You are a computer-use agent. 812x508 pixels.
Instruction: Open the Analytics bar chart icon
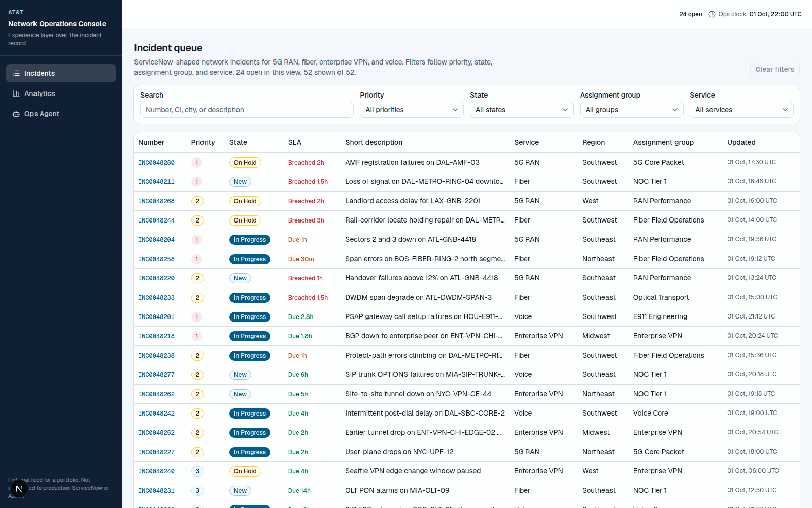pos(16,93)
